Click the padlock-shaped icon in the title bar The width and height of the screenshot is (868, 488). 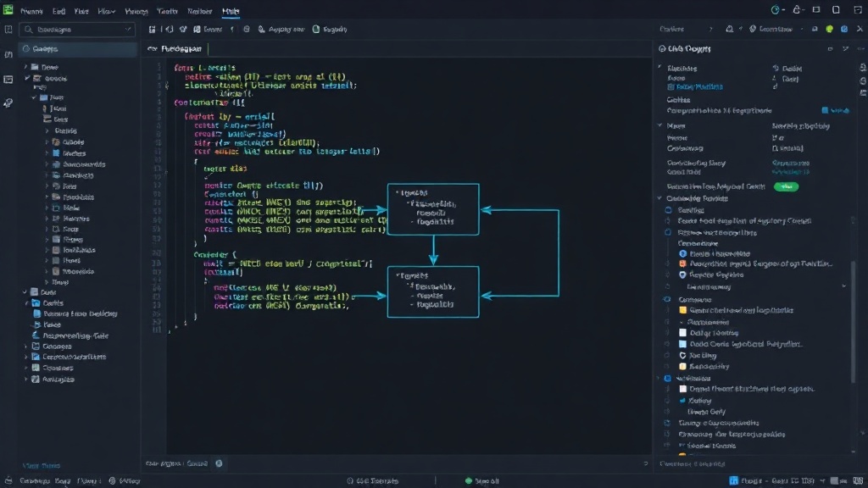797,9
